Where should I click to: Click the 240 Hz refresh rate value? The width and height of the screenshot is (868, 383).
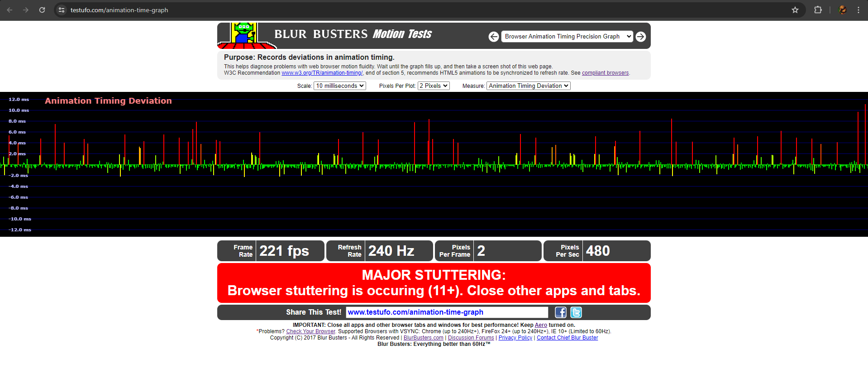tap(391, 251)
